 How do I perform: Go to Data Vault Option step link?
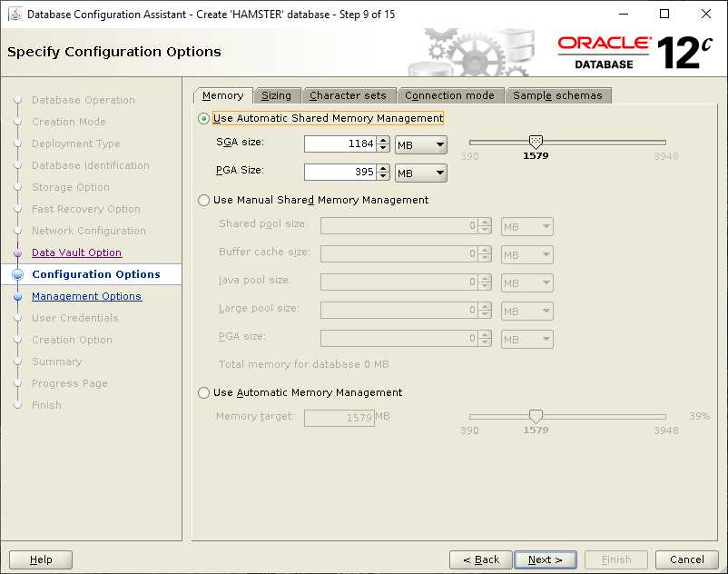(x=76, y=252)
